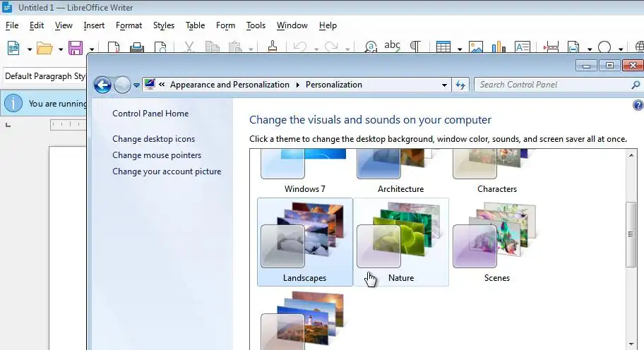Open the Control Panel Home link
Image resolution: width=644 pixels, height=350 pixels.
coord(150,114)
